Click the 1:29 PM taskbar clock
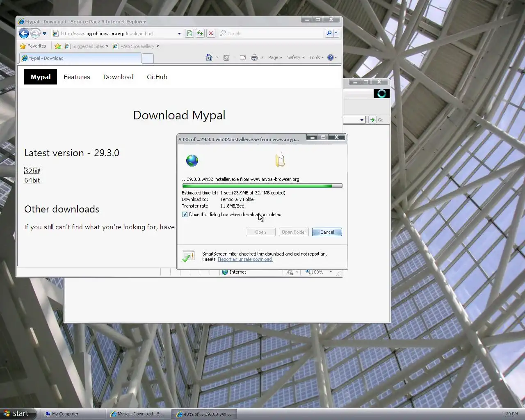 click(x=510, y=414)
